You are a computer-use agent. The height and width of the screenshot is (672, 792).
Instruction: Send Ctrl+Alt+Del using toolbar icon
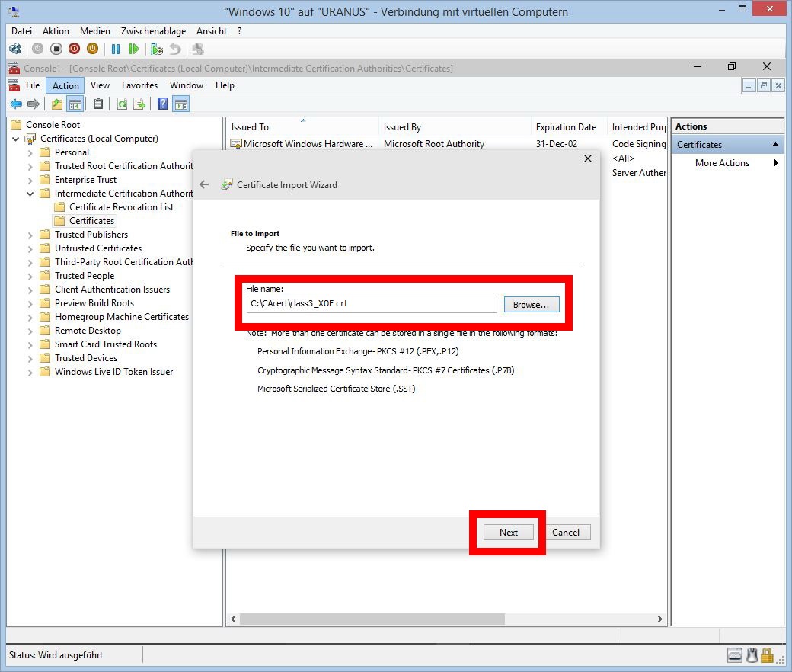[15, 49]
